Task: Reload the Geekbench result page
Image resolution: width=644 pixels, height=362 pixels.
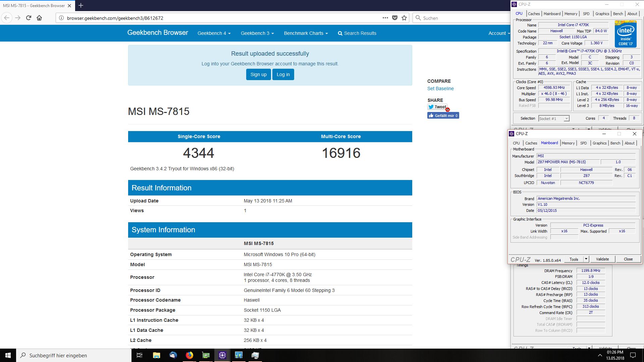Action: tap(29, 18)
